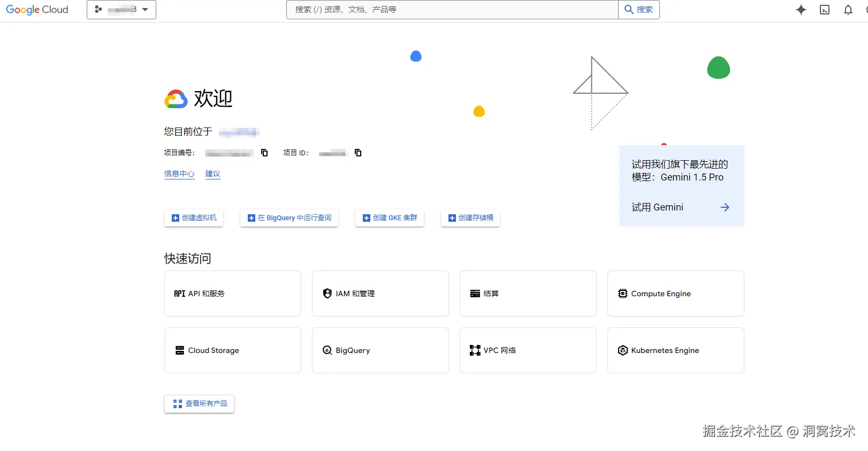Click the Cloud Storage icon
The width and height of the screenshot is (868, 451).
(180, 350)
